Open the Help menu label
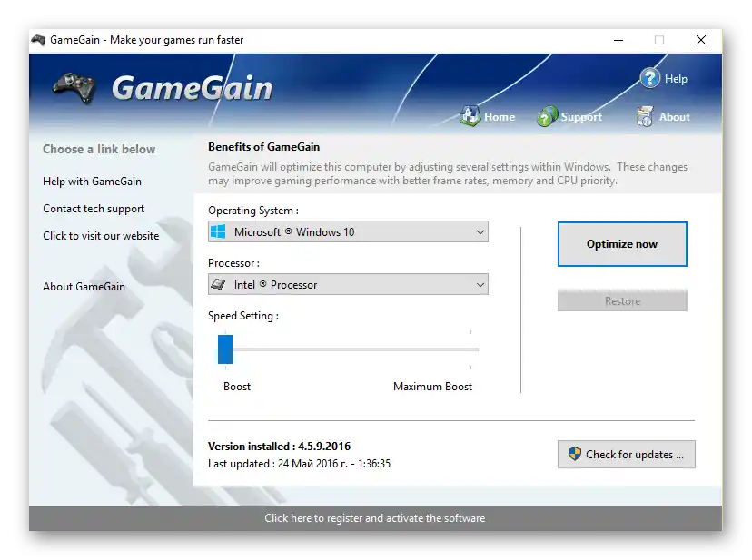The width and height of the screenshot is (752, 560). point(676,79)
